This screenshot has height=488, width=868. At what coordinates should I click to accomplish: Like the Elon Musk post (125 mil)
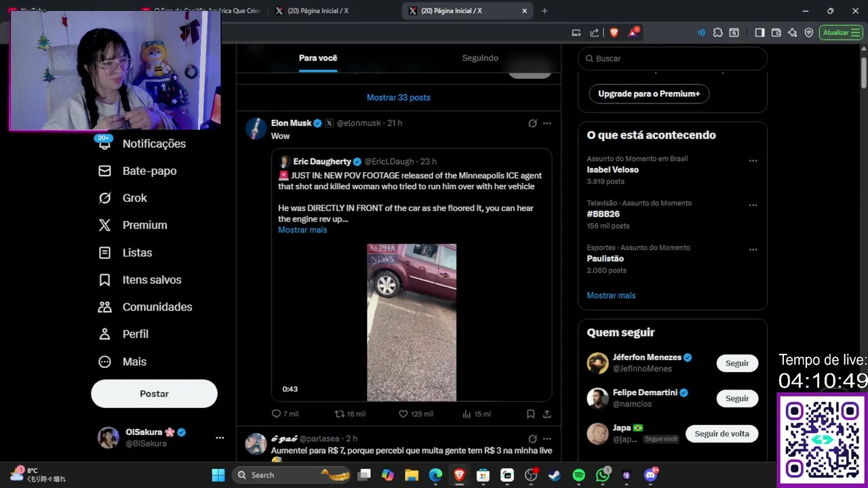click(x=403, y=413)
